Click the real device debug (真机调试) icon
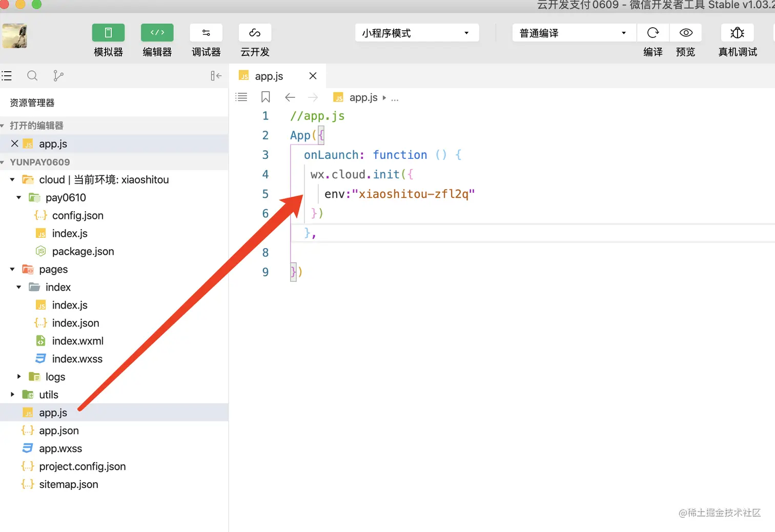The height and width of the screenshot is (532, 775). [737, 33]
